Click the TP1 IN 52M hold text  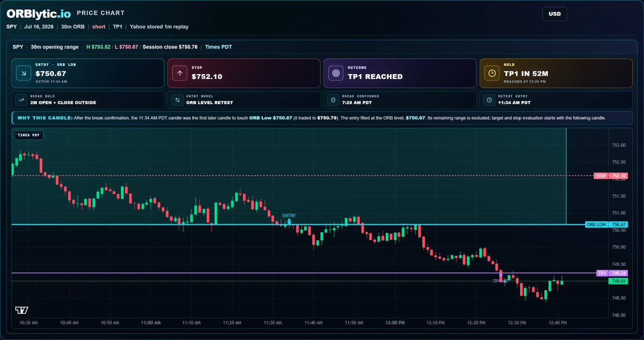click(x=526, y=74)
